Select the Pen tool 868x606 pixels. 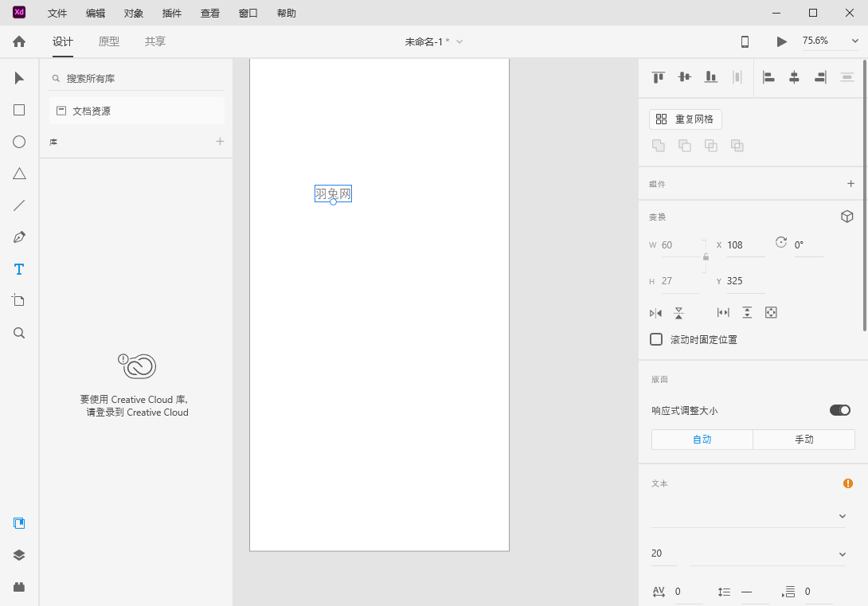click(x=19, y=237)
